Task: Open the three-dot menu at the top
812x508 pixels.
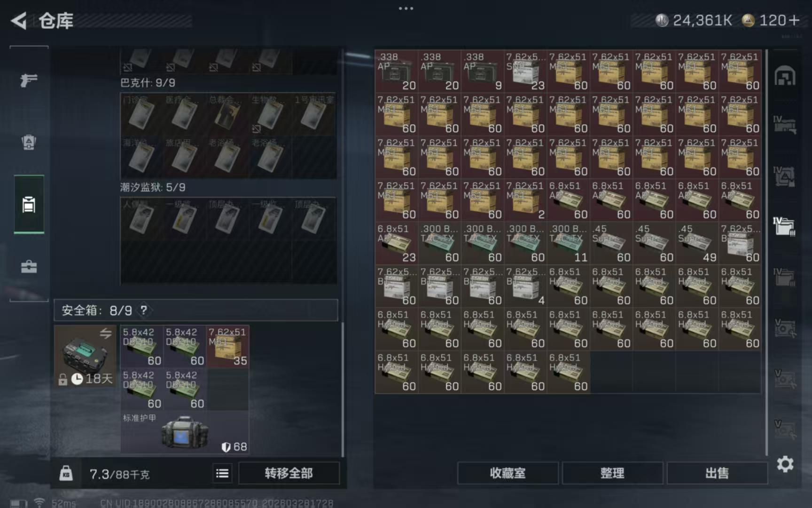Action: click(406, 8)
